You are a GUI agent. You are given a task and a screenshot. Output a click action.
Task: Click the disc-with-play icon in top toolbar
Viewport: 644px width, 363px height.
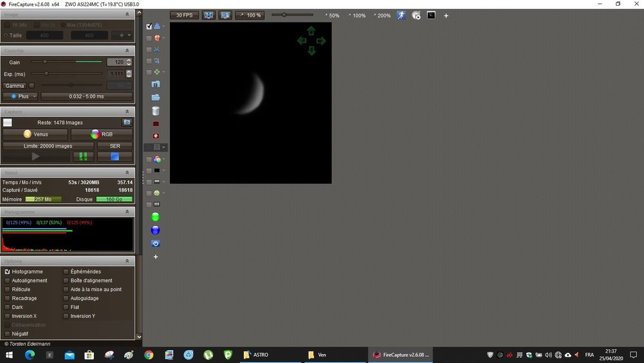(416, 15)
